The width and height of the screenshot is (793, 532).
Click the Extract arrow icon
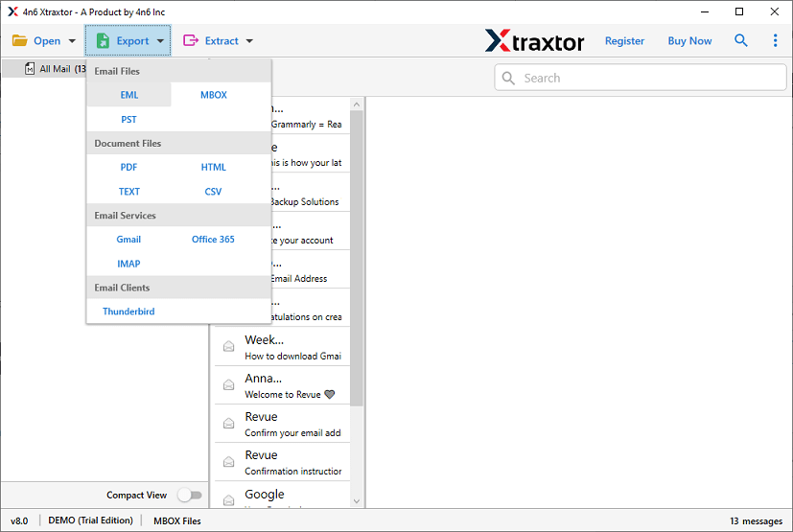click(x=191, y=40)
